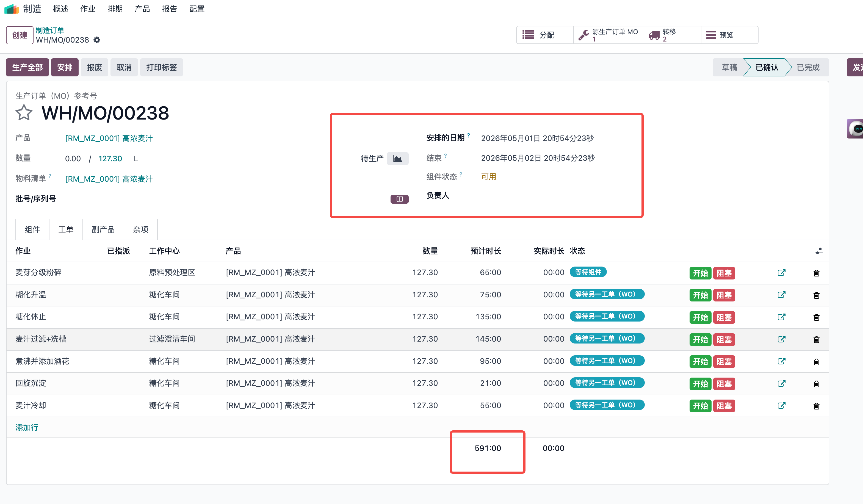Click 添加行 to add a line
This screenshot has height=504, width=863.
pos(27,427)
